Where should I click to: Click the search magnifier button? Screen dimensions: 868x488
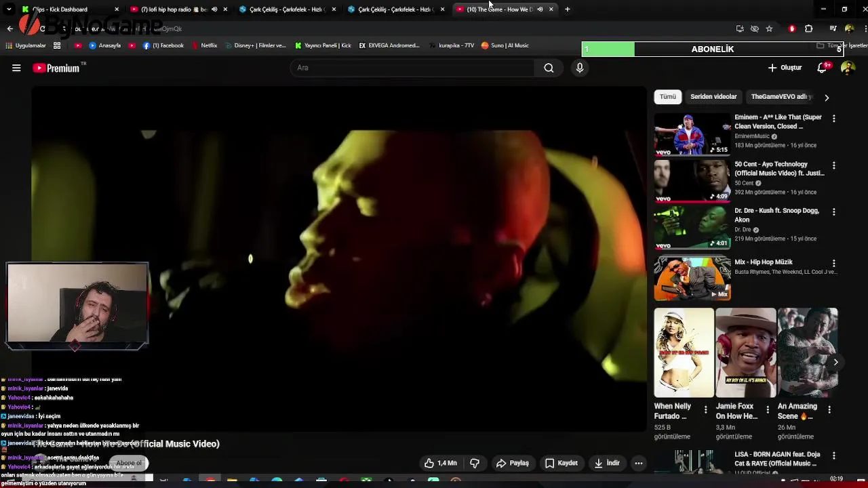tap(549, 68)
